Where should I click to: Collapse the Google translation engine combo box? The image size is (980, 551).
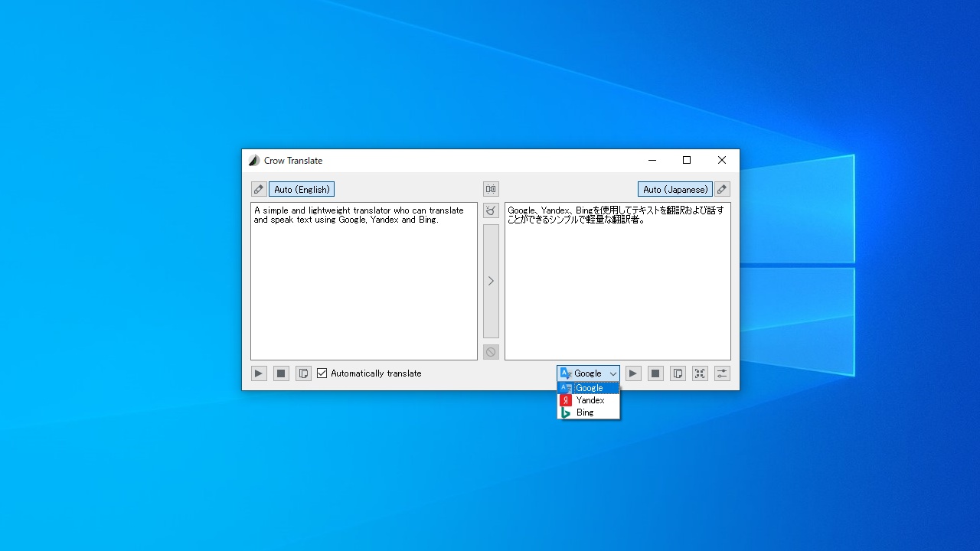[588, 373]
